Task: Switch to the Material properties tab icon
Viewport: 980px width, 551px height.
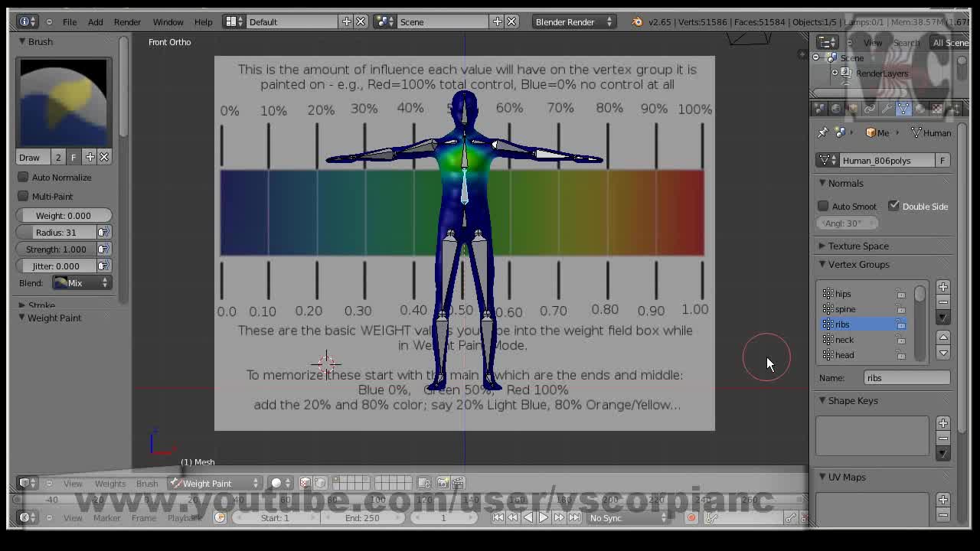Action: pyautogui.click(x=920, y=109)
